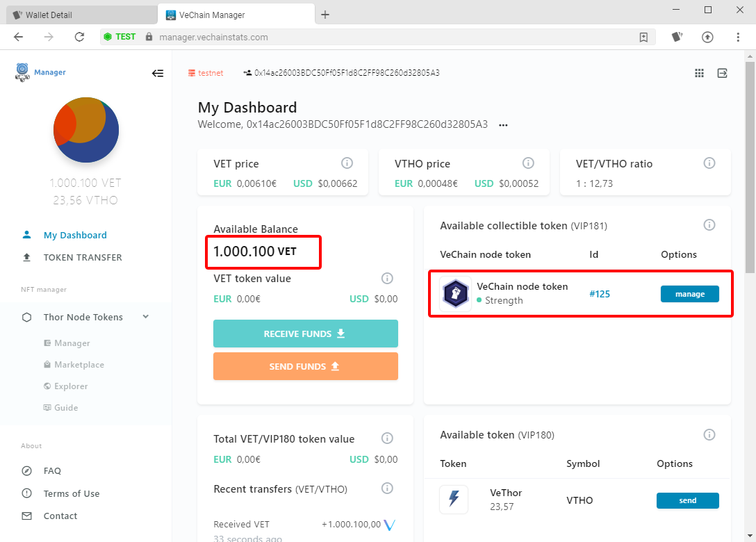The image size is (756, 542).
Task: Open the Sync wallet extension icon
Action: (677, 37)
